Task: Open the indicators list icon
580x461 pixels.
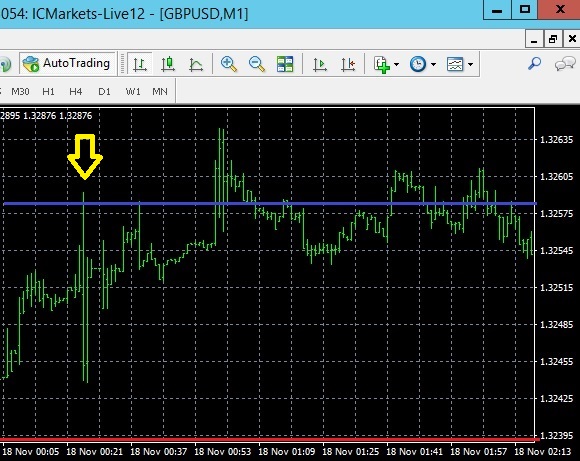Action: [382, 64]
